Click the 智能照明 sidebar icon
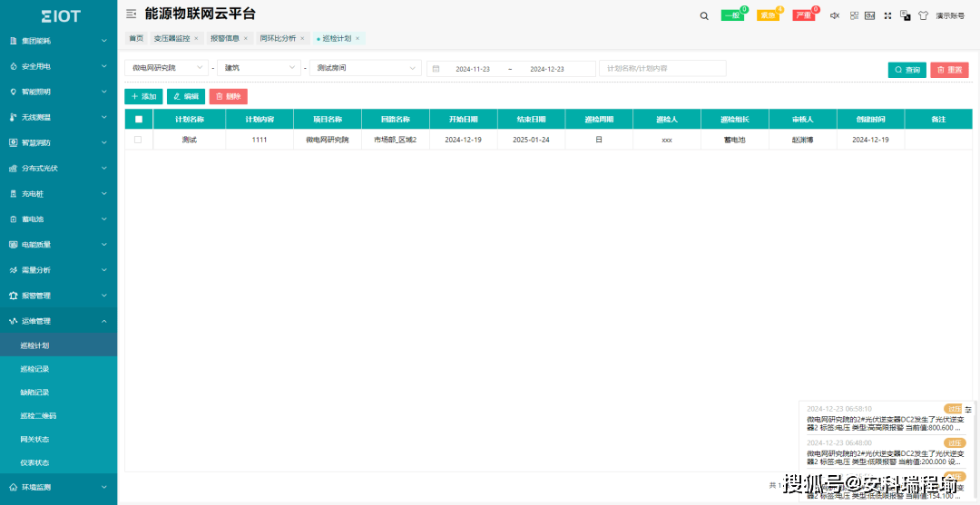 click(x=13, y=92)
